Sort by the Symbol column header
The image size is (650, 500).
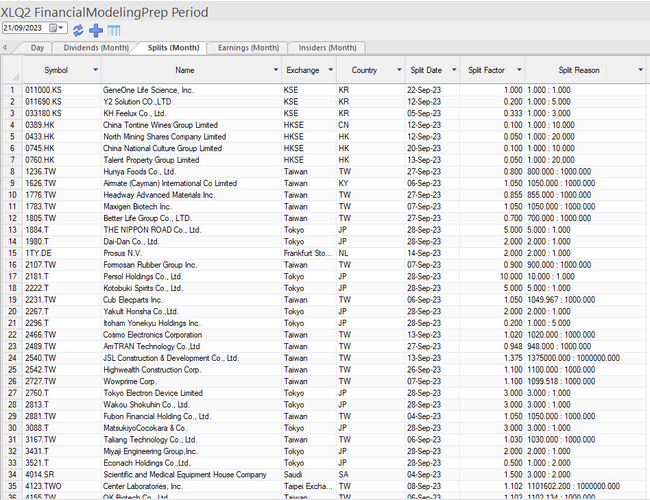click(56, 70)
